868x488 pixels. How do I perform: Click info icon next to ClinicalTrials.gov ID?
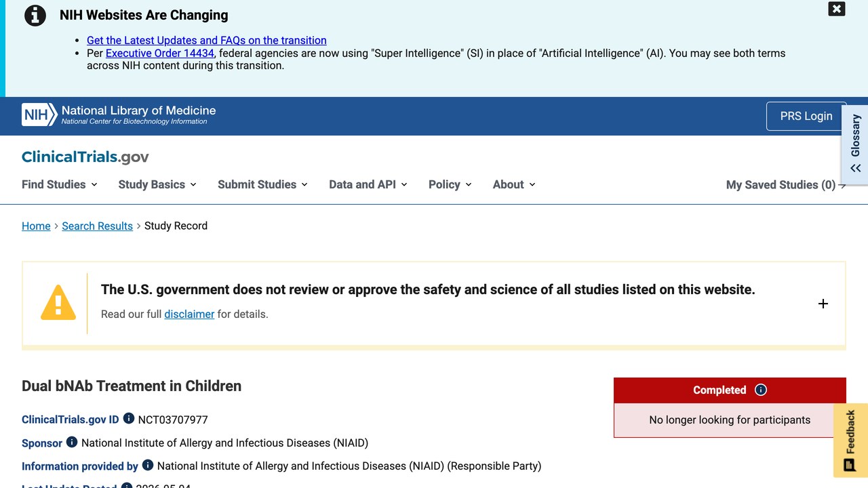(x=129, y=419)
